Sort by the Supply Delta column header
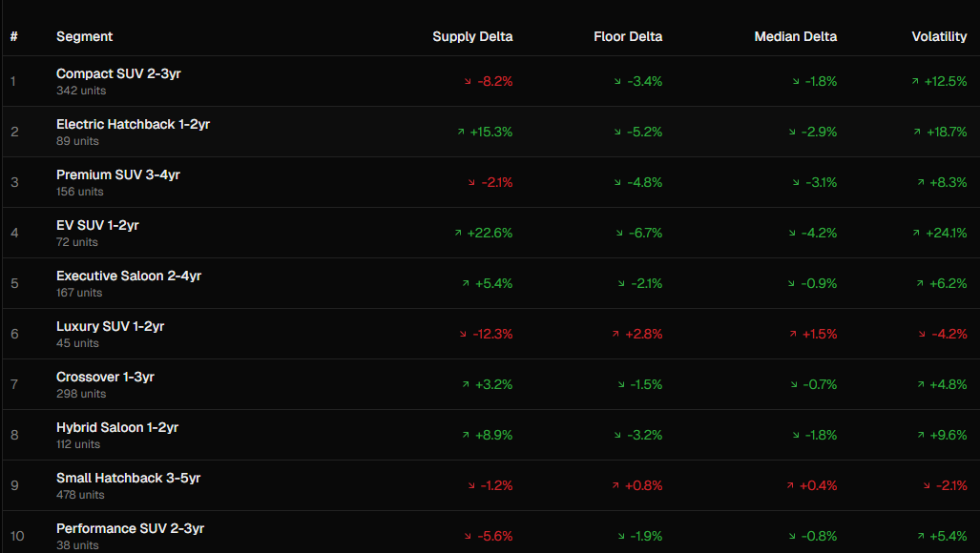 point(472,36)
